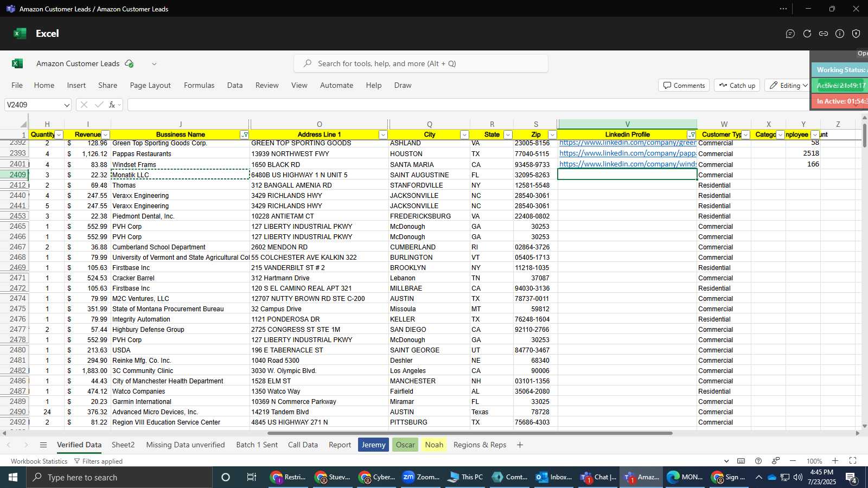Open the Insert ribbon tab
This screenshot has height=488, width=868.
(76, 85)
